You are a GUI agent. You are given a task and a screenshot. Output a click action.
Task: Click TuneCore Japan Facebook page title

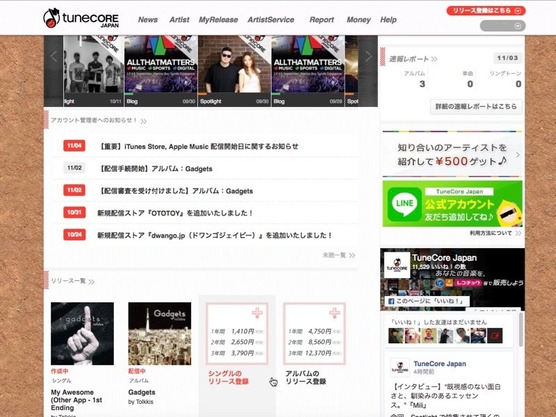pos(444,258)
